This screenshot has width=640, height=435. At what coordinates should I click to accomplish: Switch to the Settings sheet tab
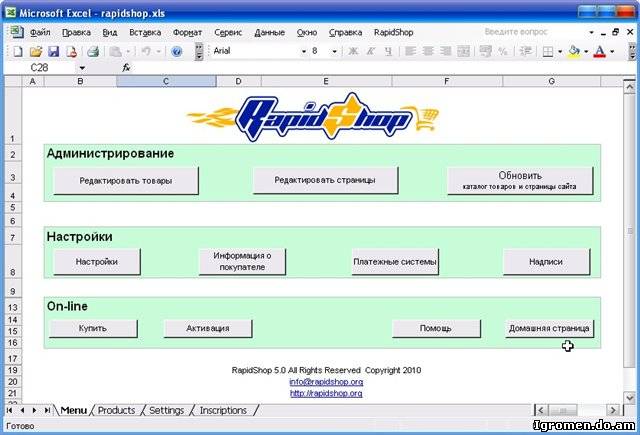[167, 410]
